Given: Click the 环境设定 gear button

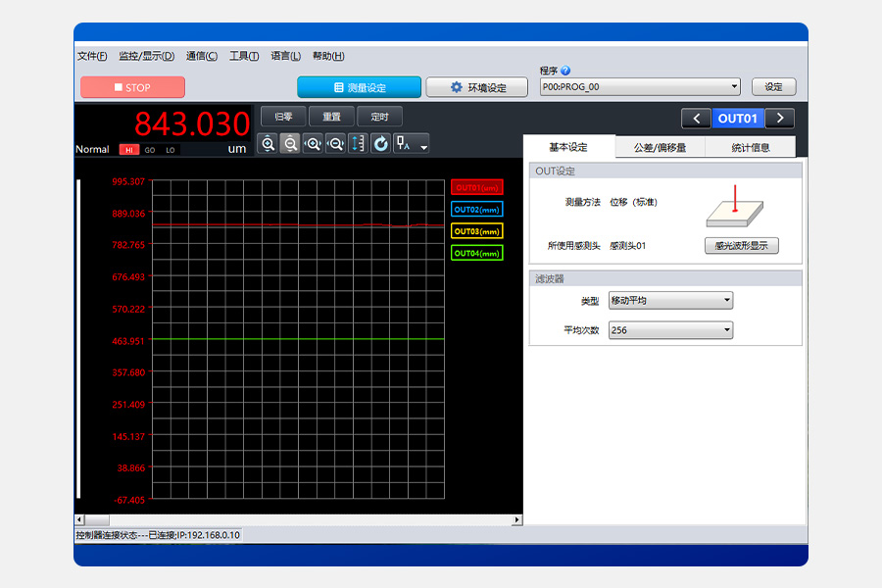Looking at the screenshot, I should click(x=477, y=87).
